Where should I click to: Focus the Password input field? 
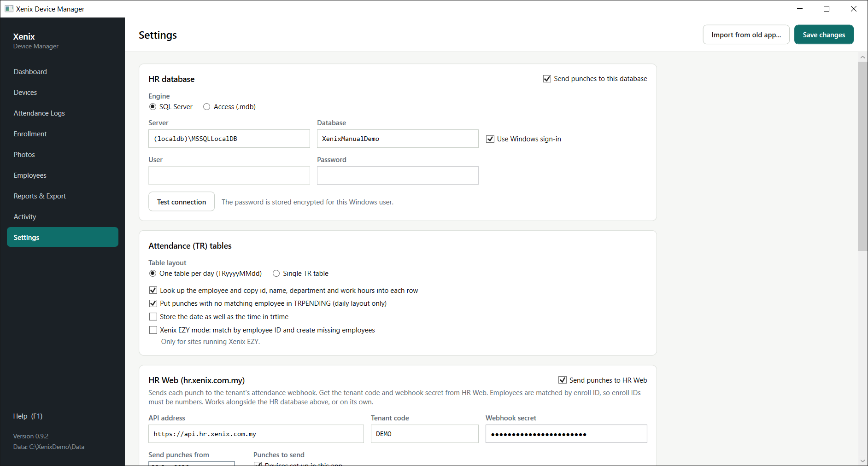[398, 175]
